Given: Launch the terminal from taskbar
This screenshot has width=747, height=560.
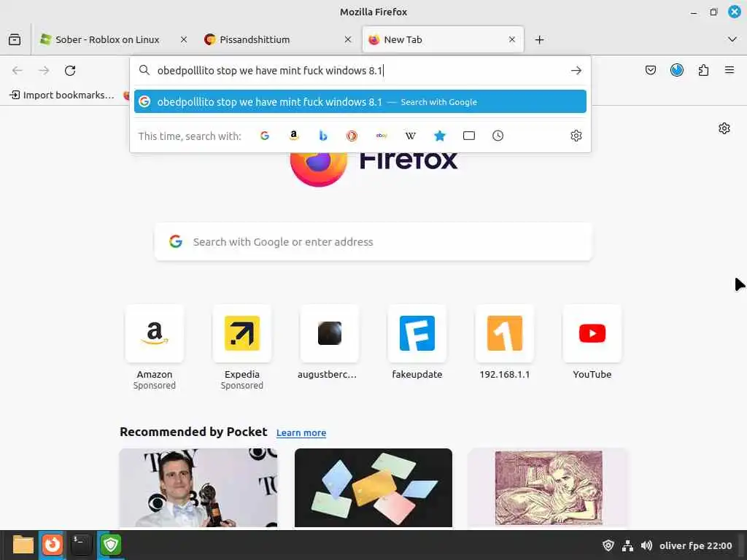Looking at the screenshot, I should pyautogui.click(x=81, y=545).
